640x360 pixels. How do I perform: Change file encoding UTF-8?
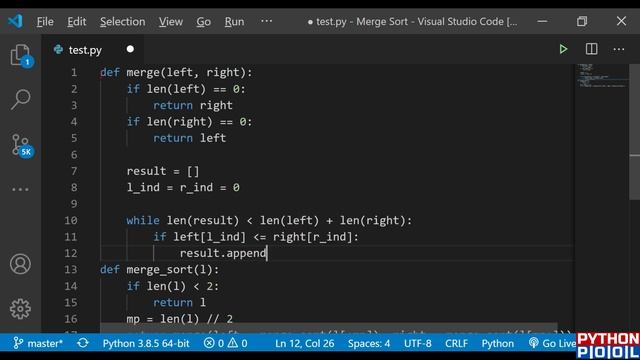[x=418, y=343]
